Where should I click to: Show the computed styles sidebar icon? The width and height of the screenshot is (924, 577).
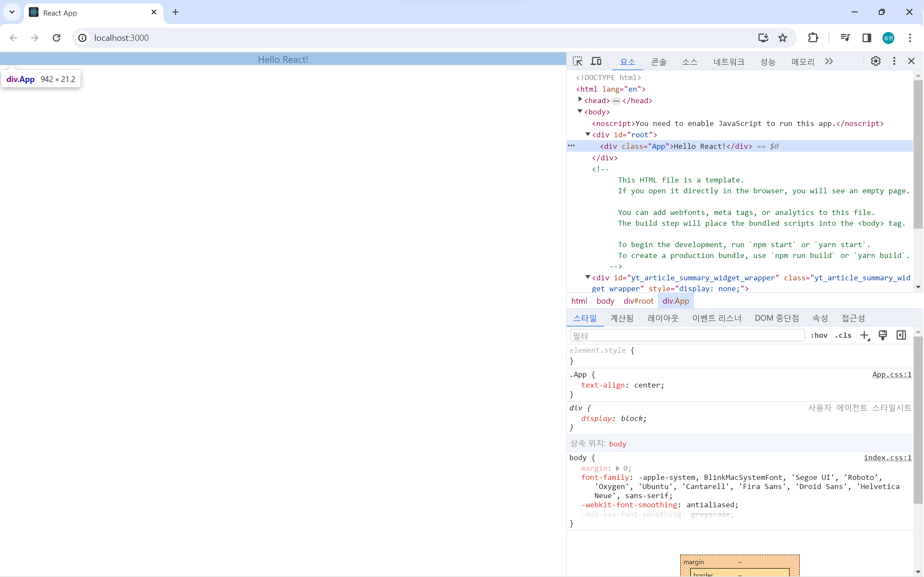(901, 335)
